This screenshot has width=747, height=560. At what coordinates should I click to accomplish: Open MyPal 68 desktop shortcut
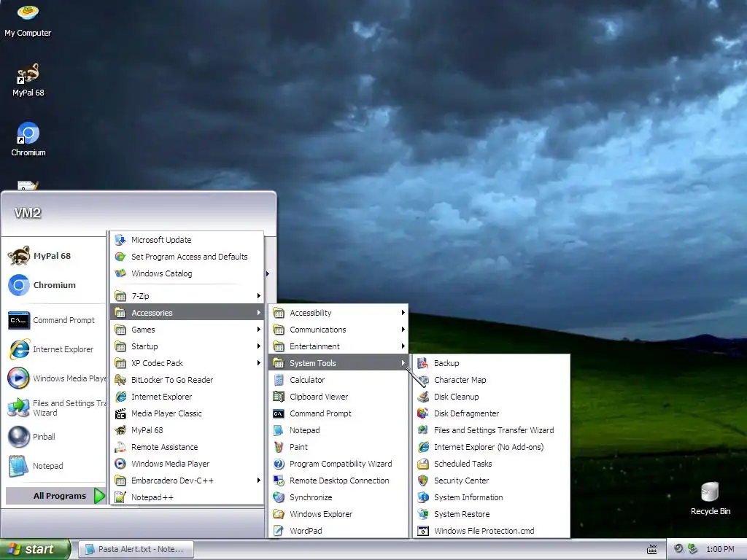pos(28,79)
